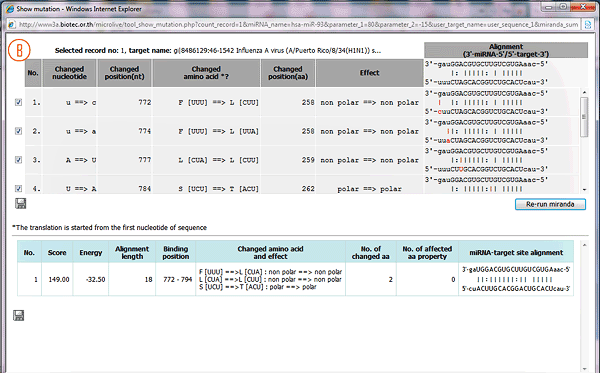Image resolution: width=600 pixels, height=373 pixels.
Task: Click amino acid position 259
Action: (x=308, y=160)
